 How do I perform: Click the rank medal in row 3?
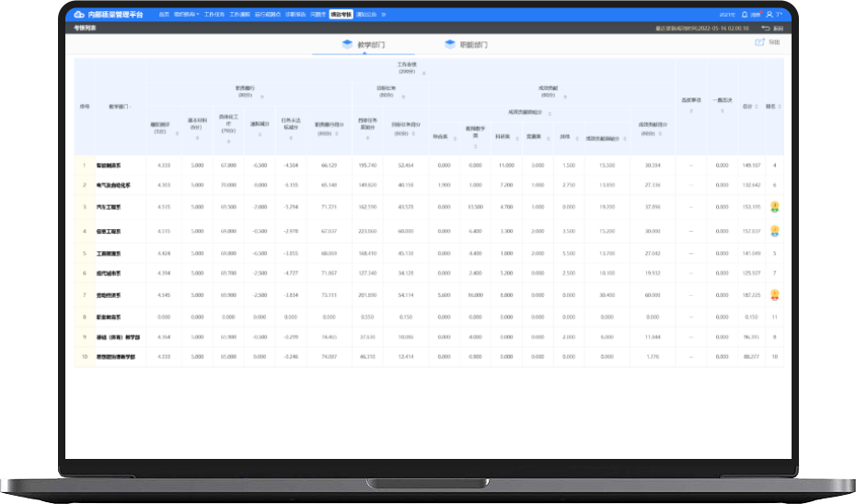coord(775,206)
